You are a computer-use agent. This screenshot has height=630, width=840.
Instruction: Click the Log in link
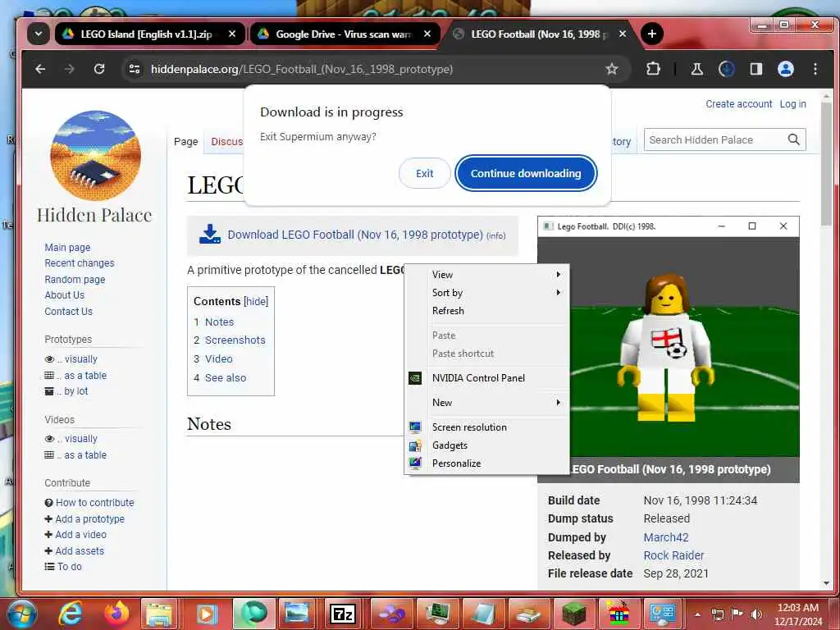pos(793,104)
